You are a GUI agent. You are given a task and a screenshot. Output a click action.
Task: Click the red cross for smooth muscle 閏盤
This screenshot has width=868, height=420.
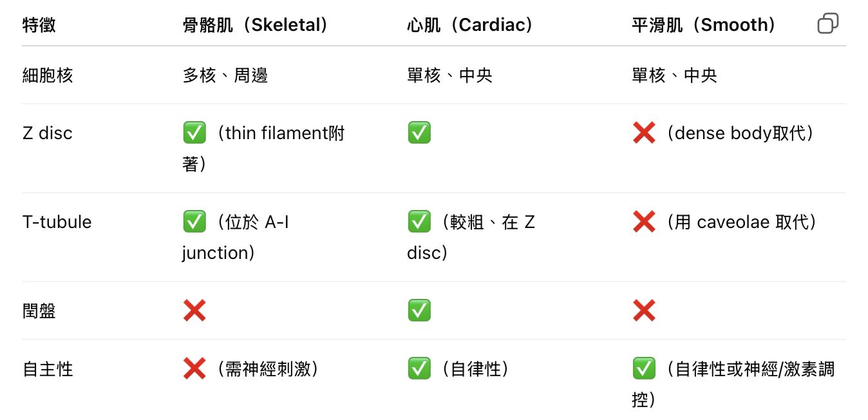644,311
